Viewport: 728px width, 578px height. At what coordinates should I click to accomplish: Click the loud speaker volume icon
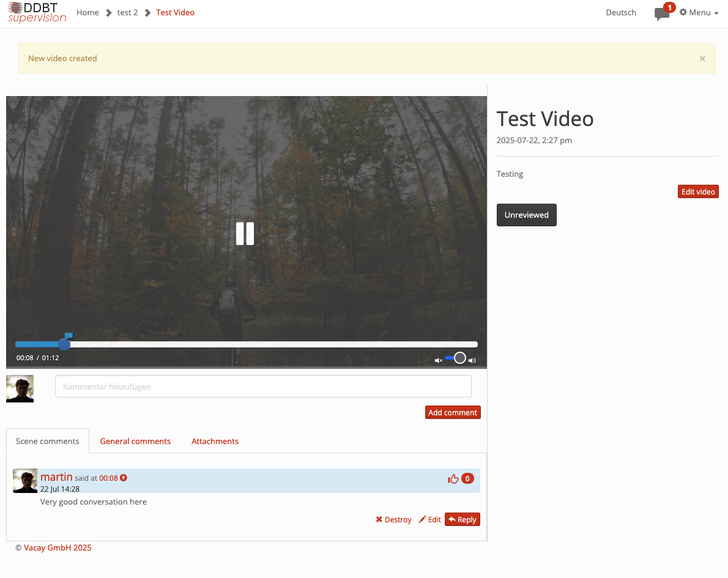point(472,360)
